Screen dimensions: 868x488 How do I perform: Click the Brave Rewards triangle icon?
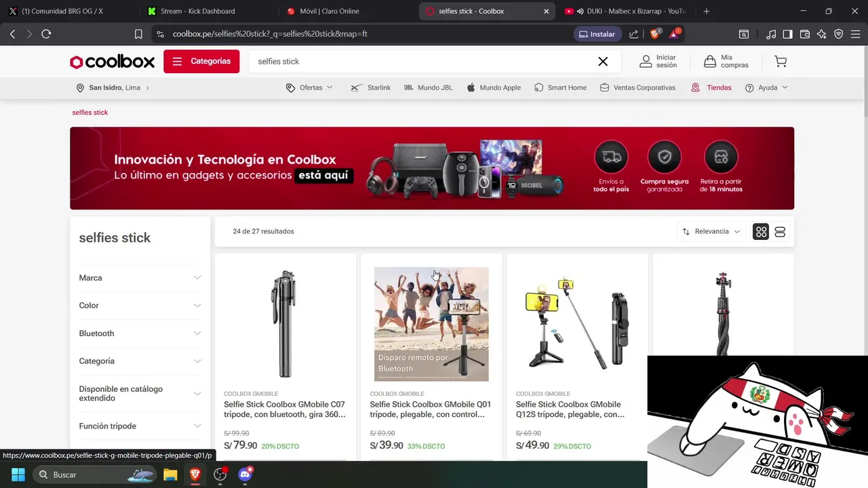point(674,34)
